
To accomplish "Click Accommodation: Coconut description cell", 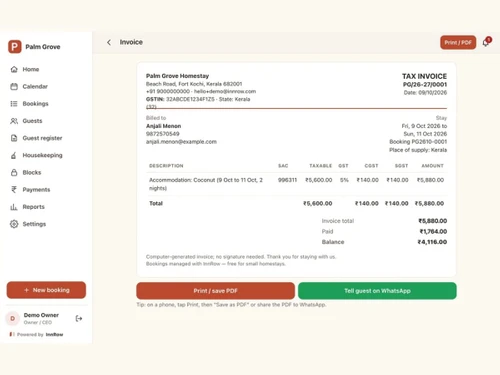I will click(x=206, y=184).
